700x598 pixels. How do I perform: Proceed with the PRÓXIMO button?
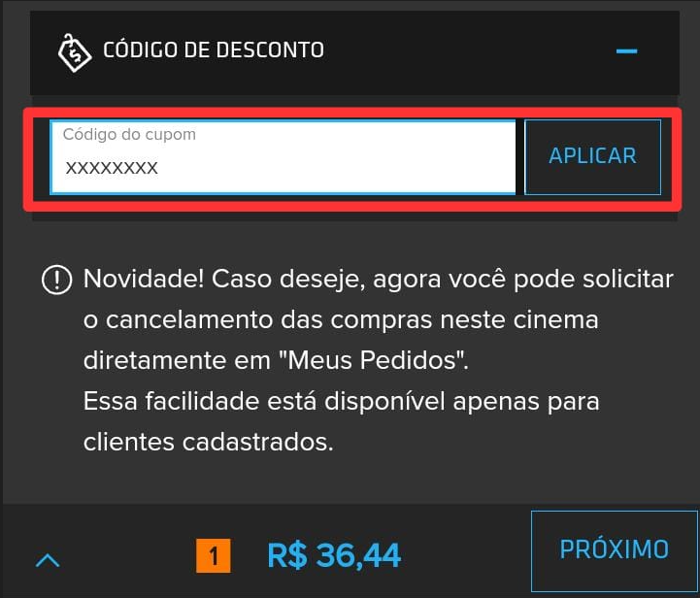pos(615,550)
